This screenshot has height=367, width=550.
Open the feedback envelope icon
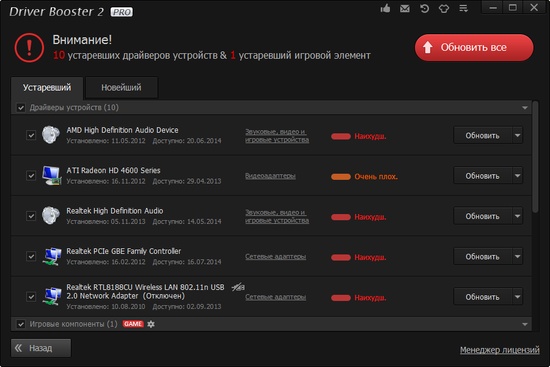click(405, 8)
